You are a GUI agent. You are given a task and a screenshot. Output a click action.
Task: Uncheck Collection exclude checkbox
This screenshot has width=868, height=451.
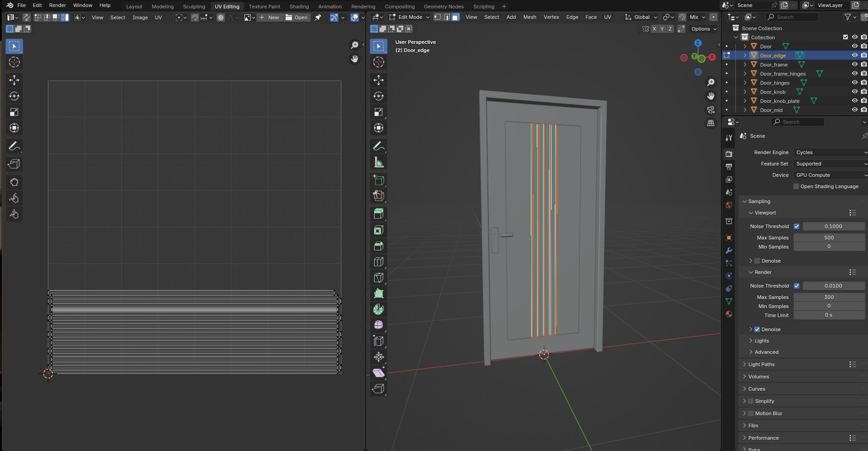pyautogui.click(x=845, y=37)
